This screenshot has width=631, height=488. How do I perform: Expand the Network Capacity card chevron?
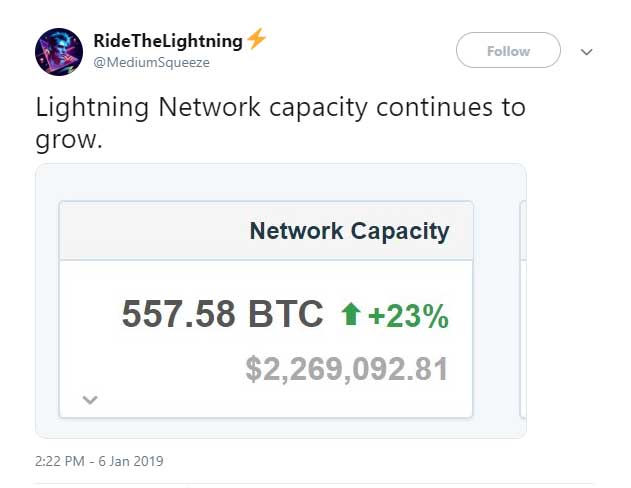tap(89, 400)
